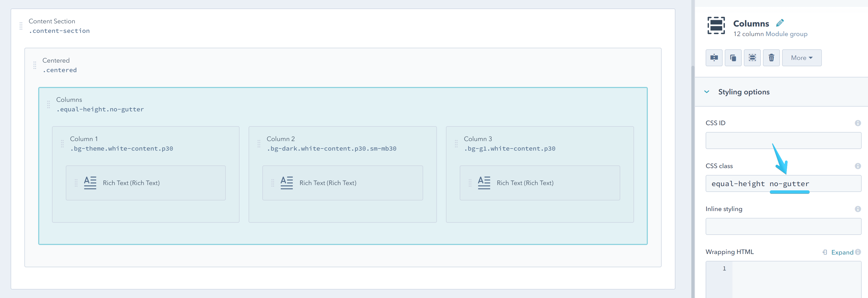Open the Module group link

click(x=787, y=34)
